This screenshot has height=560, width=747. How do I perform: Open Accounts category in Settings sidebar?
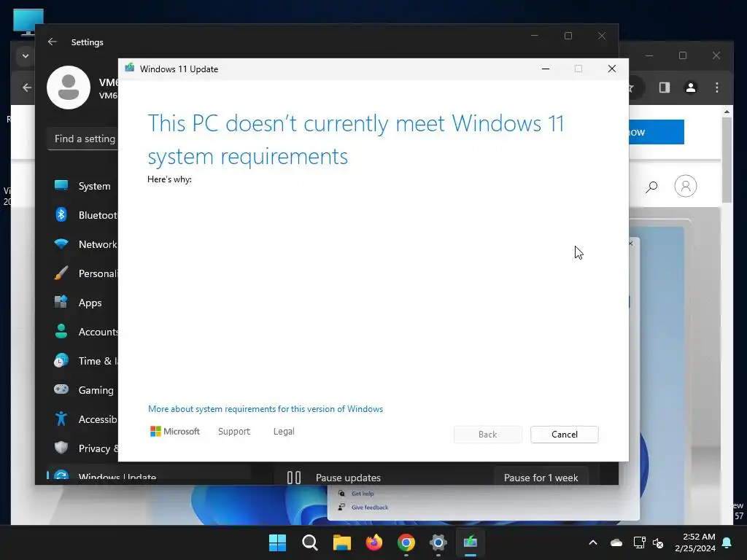83,332
